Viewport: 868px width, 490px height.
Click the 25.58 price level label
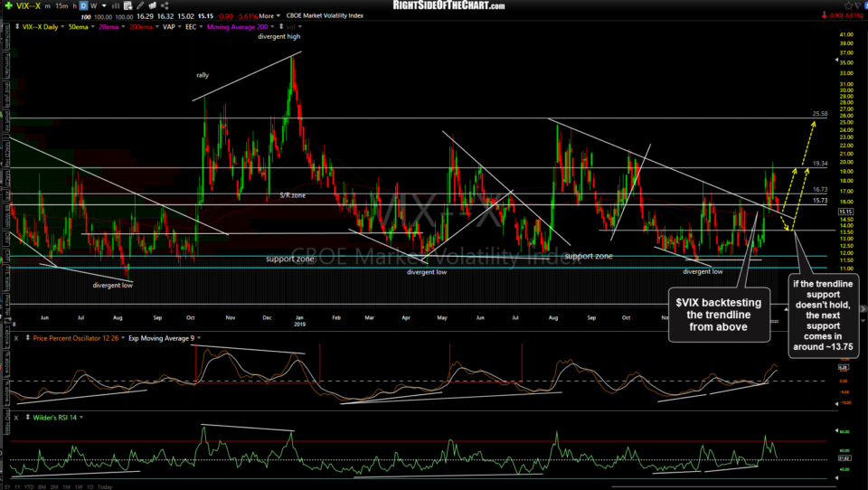coord(820,114)
